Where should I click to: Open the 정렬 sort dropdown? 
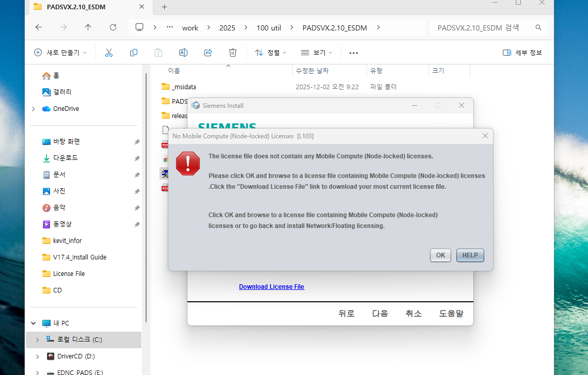271,53
